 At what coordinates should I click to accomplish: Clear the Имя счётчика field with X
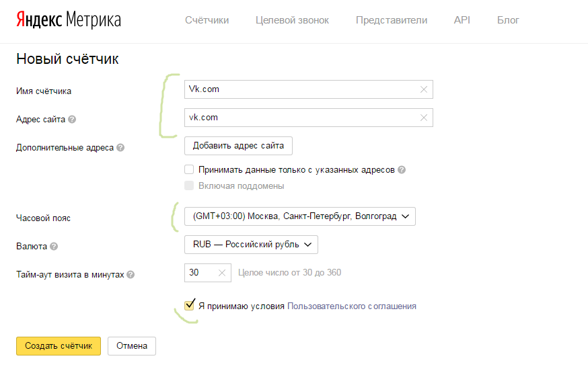point(424,89)
